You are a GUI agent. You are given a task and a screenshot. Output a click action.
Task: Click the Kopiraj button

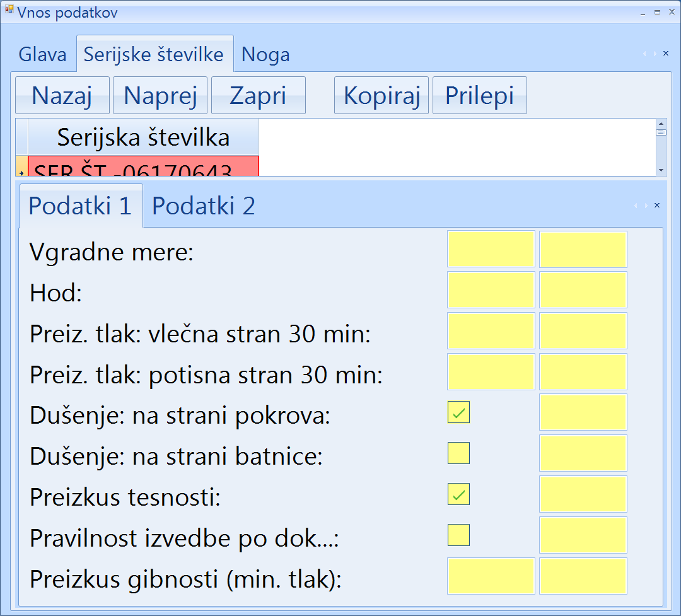click(x=381, y=96)
